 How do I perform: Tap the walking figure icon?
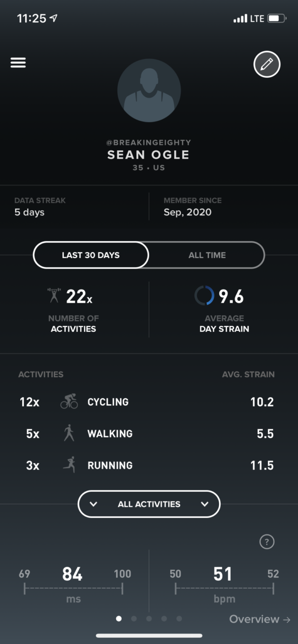[x=69, y=433]
